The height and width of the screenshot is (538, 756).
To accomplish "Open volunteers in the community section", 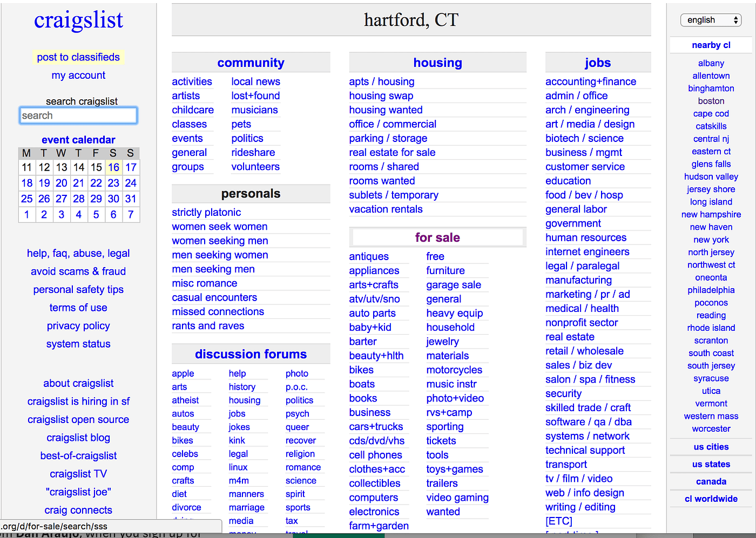I will pyautogui.click(x=255, y=167).
